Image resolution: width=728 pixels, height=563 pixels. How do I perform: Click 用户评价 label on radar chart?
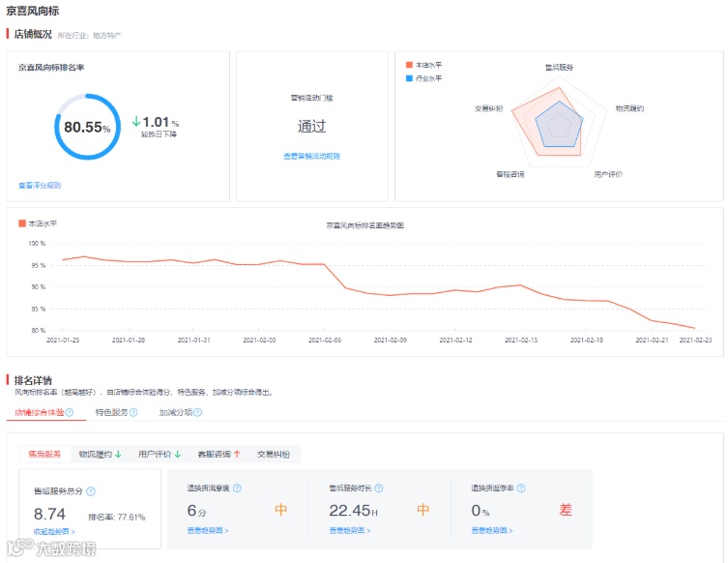[608, 174]
